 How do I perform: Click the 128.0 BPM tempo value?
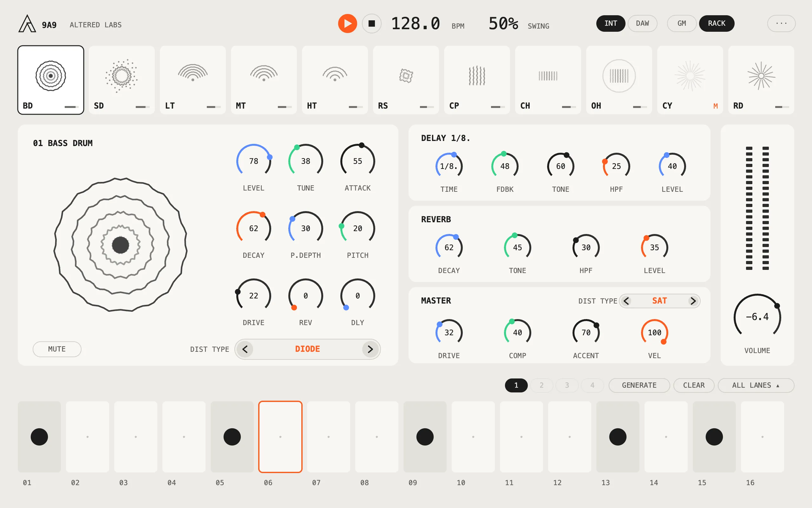(x=416, y=24)
